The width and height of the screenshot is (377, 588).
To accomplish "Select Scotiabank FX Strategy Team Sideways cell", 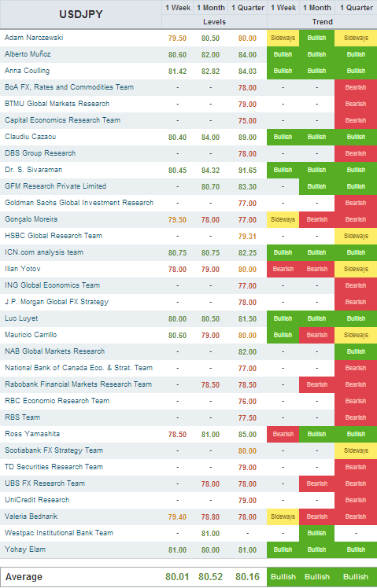I will (x=356, y=450).
